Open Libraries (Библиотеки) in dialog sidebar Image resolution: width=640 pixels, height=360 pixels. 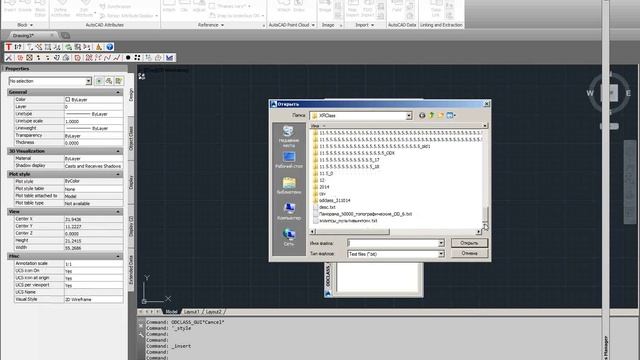pos(289,186)
